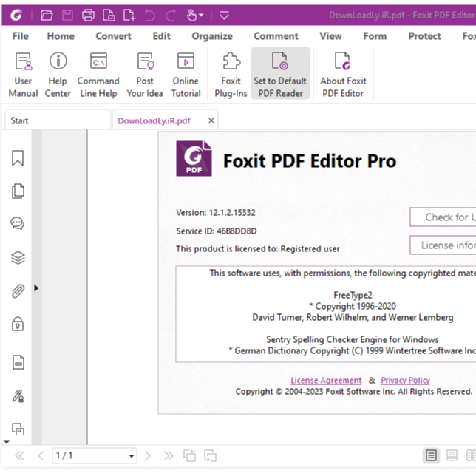The image size is (476, 476).
Task: Open the Layers panel in sidebar
Action: pyautogui.click(x=18, y=257)
